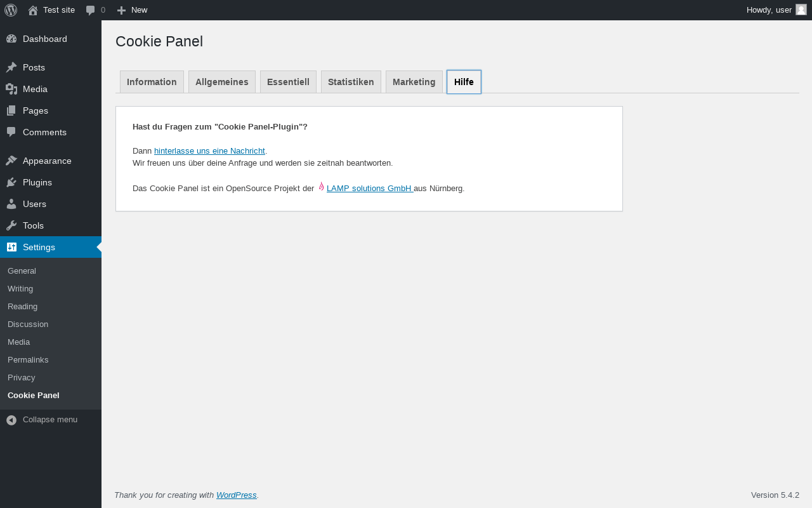Click the Users person icon
This screenshot has height=508, width=812.
[x=11, y=204]
